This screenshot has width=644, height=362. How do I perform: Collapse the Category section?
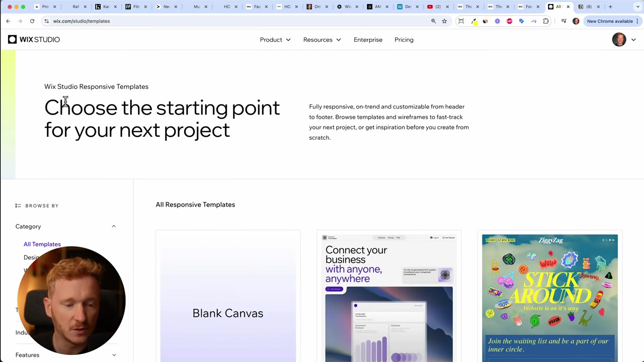(x=114, y=226)
